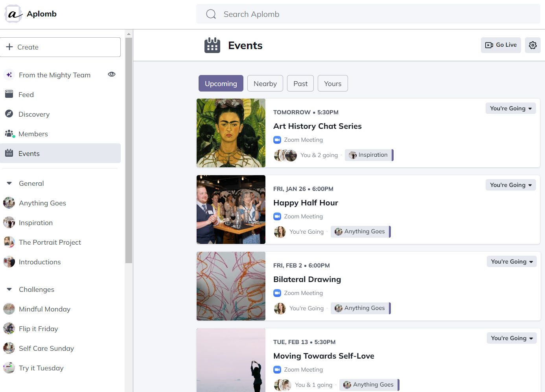Click the Events calendar icon in the sidebar
The height and width of the screenshot is (392, 545).
tap(9, 153)
